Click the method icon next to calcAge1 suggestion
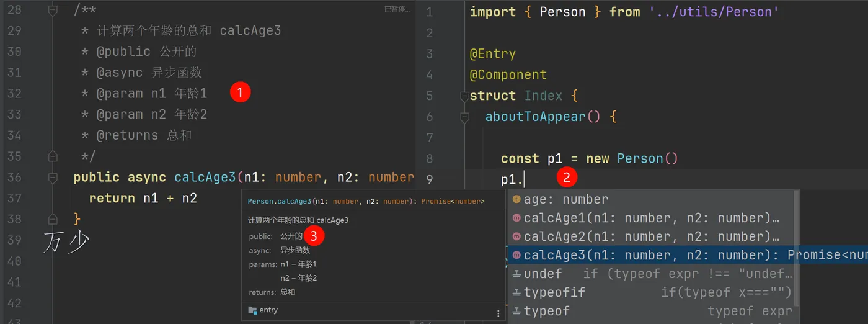Screen dimensions: 868x324 pos(516,218)
